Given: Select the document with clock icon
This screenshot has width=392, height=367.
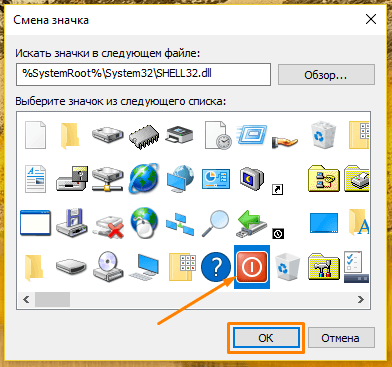Looking at the screenshot, I should coord(218,135).
